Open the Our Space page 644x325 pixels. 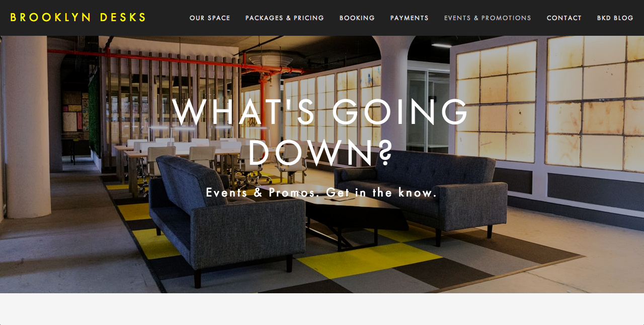(x=210, y=18)
